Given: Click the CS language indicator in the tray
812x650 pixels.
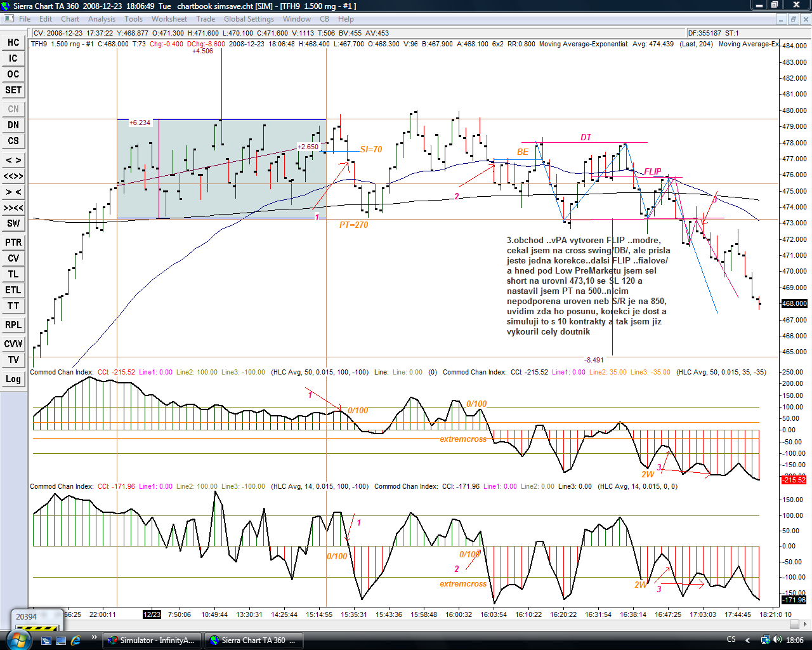Looking at the screenshot, I should [731, 640].
